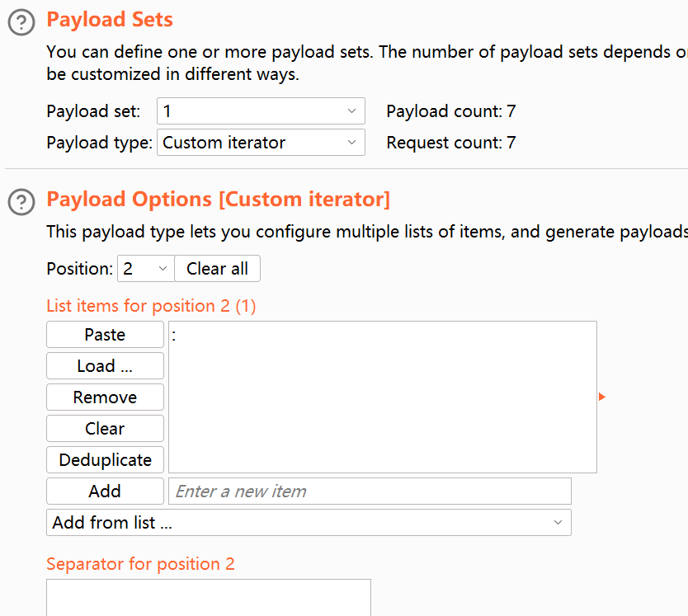
Task: Click the Load ... button
Action: coord(105,366)
